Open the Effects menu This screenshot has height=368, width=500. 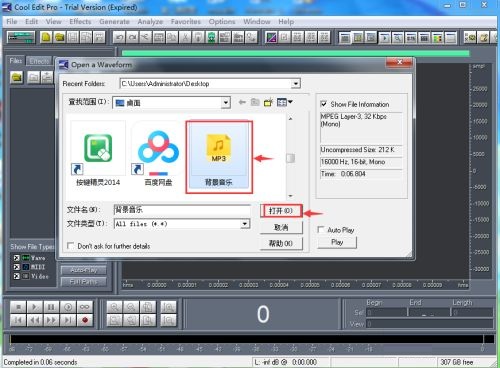coord(80,22)
